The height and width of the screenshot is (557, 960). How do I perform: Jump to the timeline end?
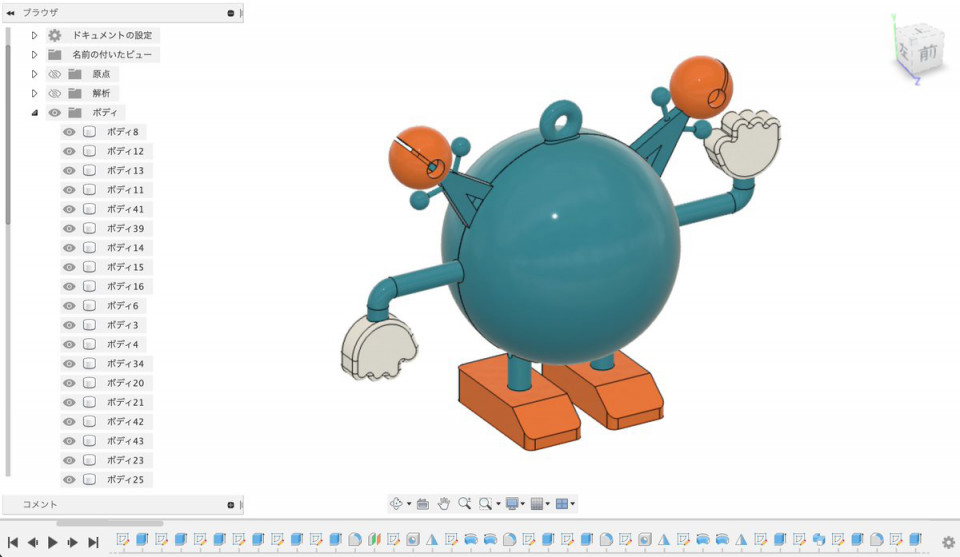[x=93, y=542]
